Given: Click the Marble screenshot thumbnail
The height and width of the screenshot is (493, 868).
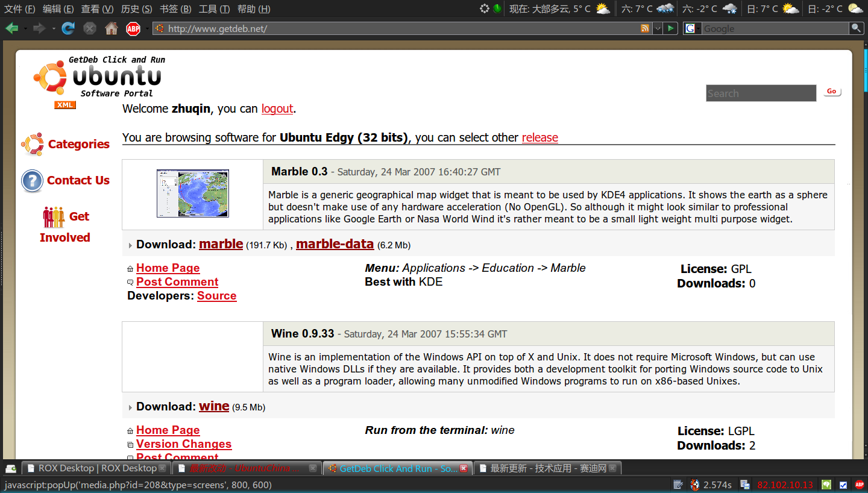Looking at the screenshot, I should pyautogui.click(x=193, y=193).
